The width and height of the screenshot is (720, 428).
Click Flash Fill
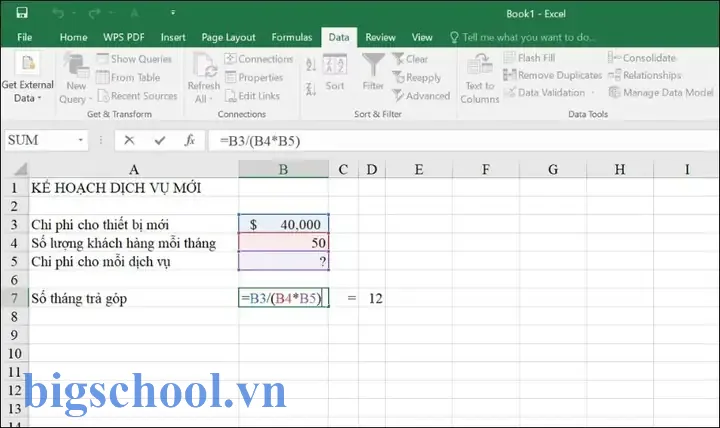click(x=529, y=58)
